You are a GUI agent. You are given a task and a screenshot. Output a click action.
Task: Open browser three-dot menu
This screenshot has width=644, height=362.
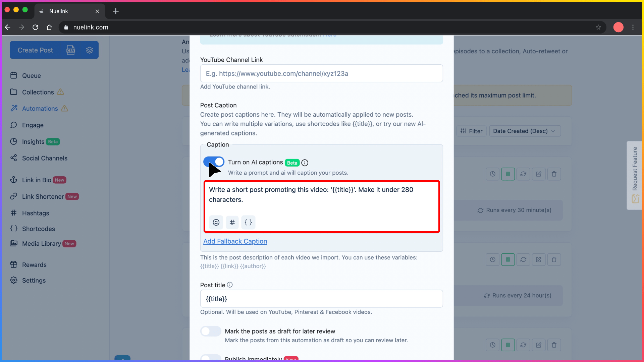pos(633,27)
